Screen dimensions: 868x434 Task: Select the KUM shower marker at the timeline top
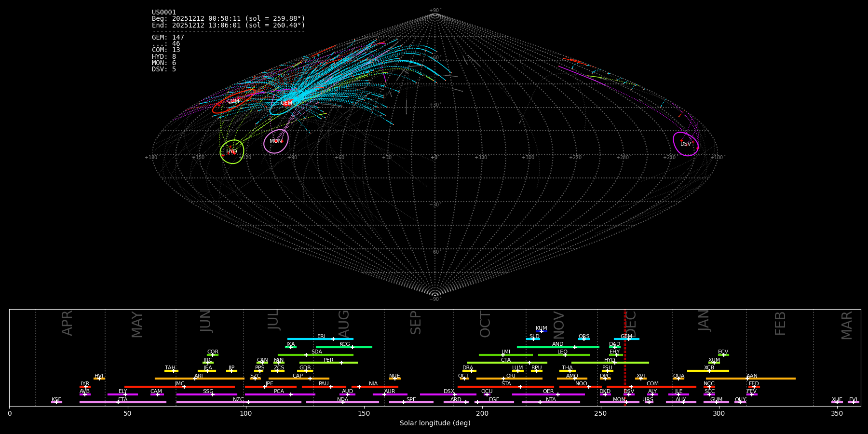(x=541, y=331)
